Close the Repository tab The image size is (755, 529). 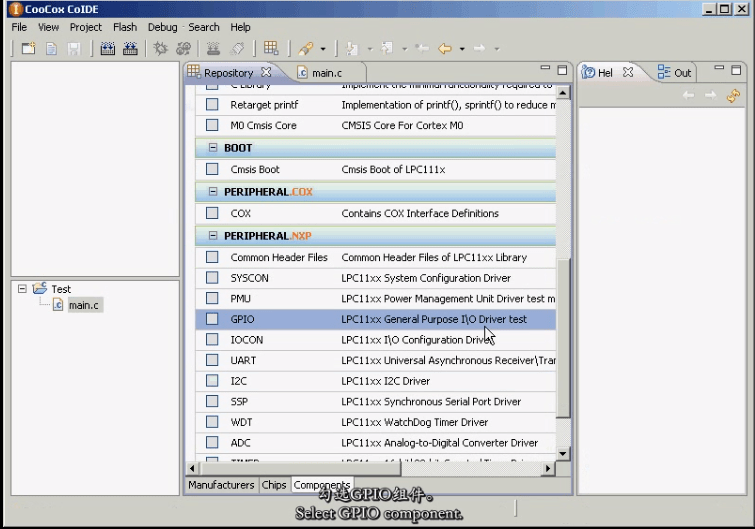[266, 72]
